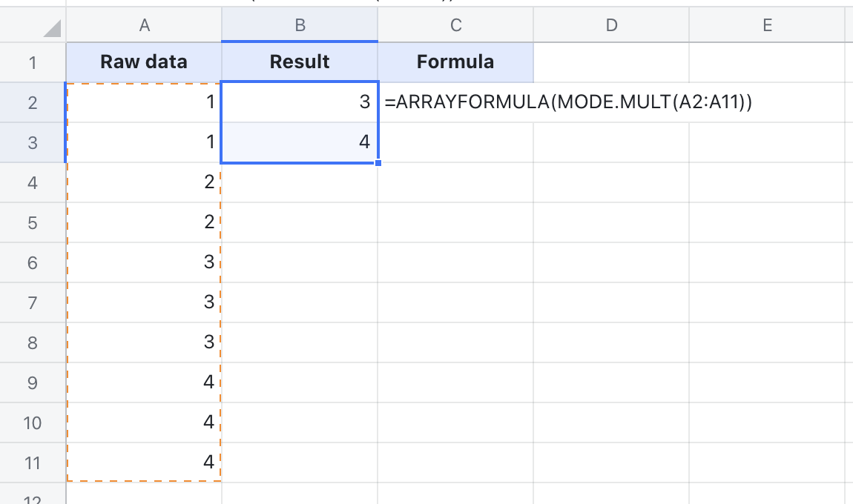Image resolution: width=853 pixels, height=504 pixels.
Task: Click cell B2 showing value 3
Action: 300,102
